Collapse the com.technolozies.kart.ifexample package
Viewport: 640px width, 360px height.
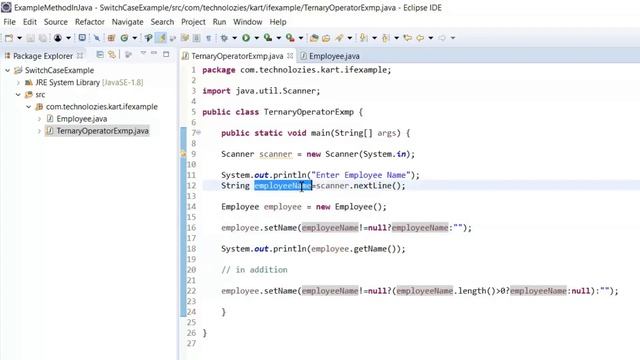(x=29, y=107)
